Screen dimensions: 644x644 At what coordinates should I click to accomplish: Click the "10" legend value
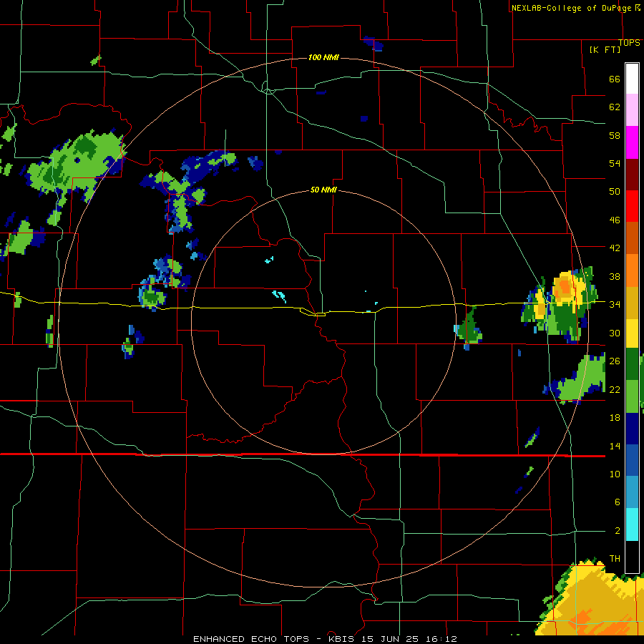(x=615, y=474)
